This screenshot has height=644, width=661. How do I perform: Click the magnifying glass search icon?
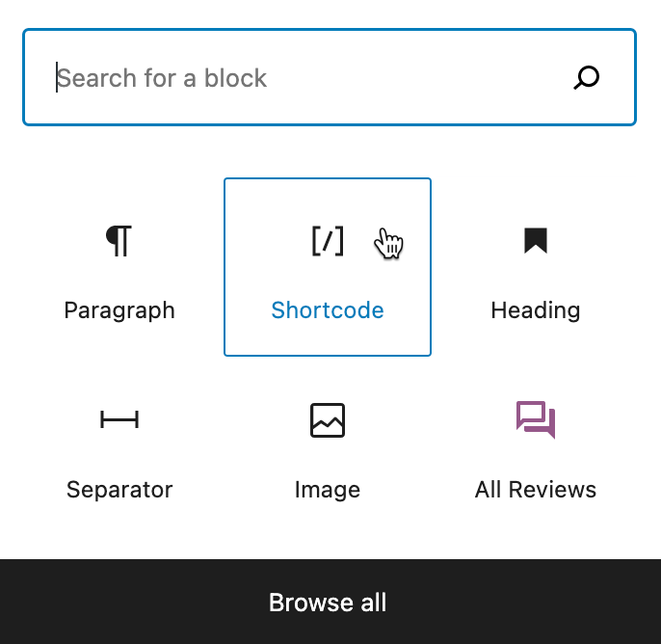coord(587,78)
